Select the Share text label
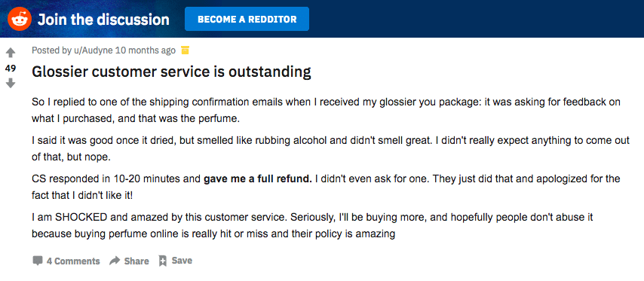This screenshot has height=281, width=644. tap(136, 261)
